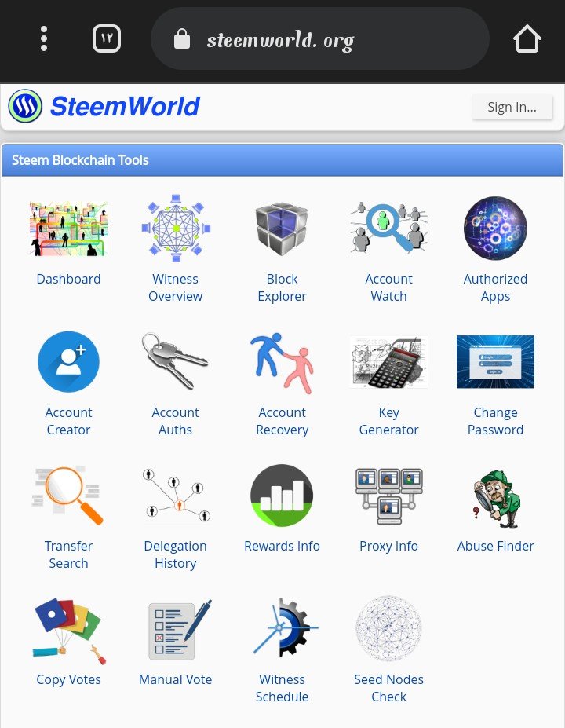Viewport: 565px width, 728px height.
Task: Follow the Seed Nodes Check text link
Action: [x=388, y=688]
